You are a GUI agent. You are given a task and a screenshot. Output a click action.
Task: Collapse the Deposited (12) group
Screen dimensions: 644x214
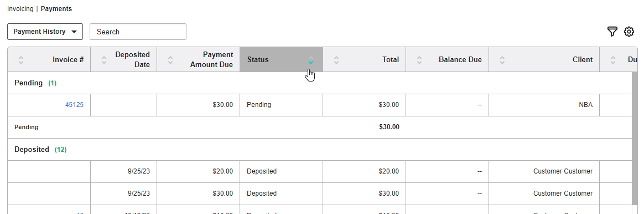40,149
